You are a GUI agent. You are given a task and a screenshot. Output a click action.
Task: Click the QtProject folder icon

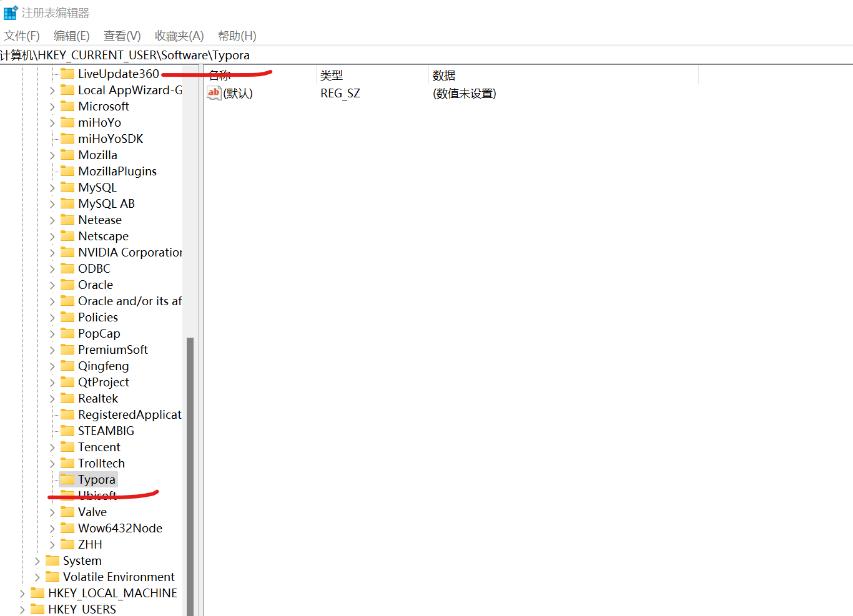[67, 382]
